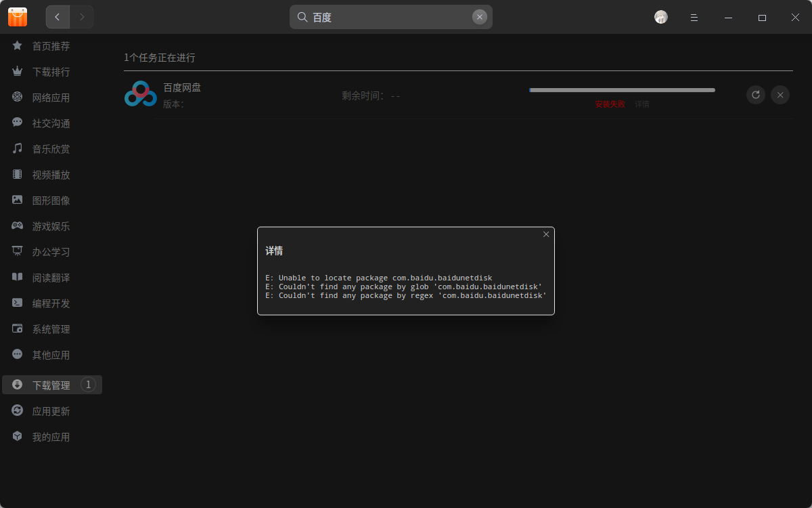This screenshot has height=508, width=812.
Task: Click the 百度网盘 app icon
Action: point(141,95)
